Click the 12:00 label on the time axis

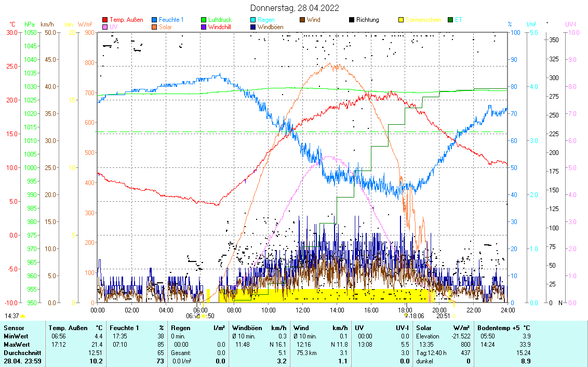[x=302, y=310]
